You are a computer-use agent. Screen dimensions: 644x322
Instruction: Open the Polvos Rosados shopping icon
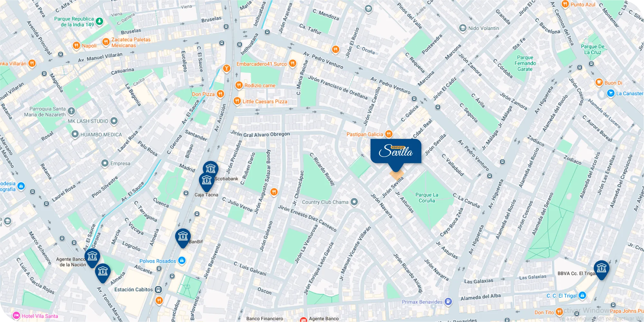182,260
